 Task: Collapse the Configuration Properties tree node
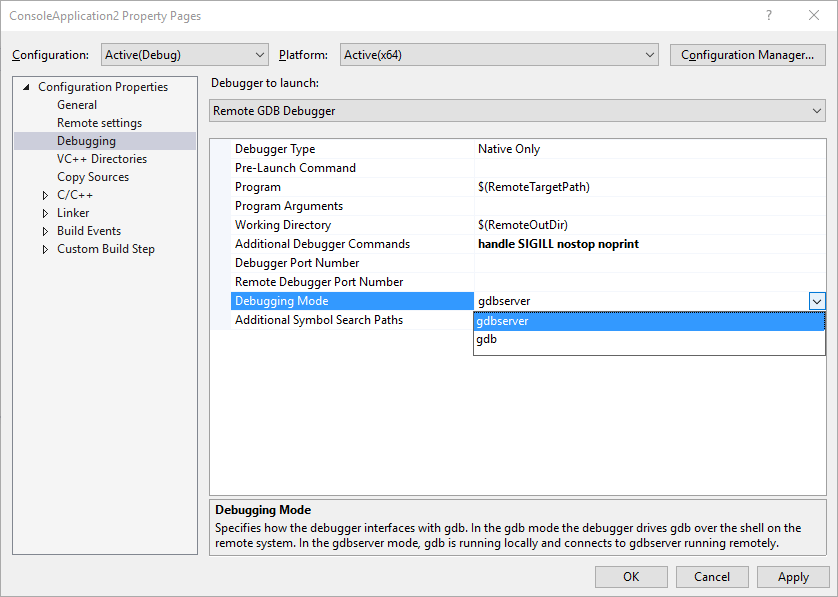[25, 86]
